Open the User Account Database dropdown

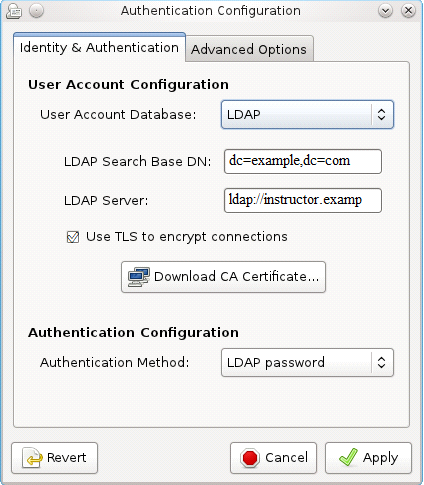pos(307,115)
